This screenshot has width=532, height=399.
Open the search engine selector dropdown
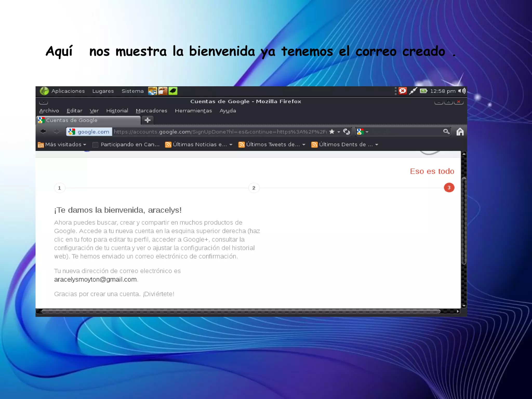pos(363,132)
